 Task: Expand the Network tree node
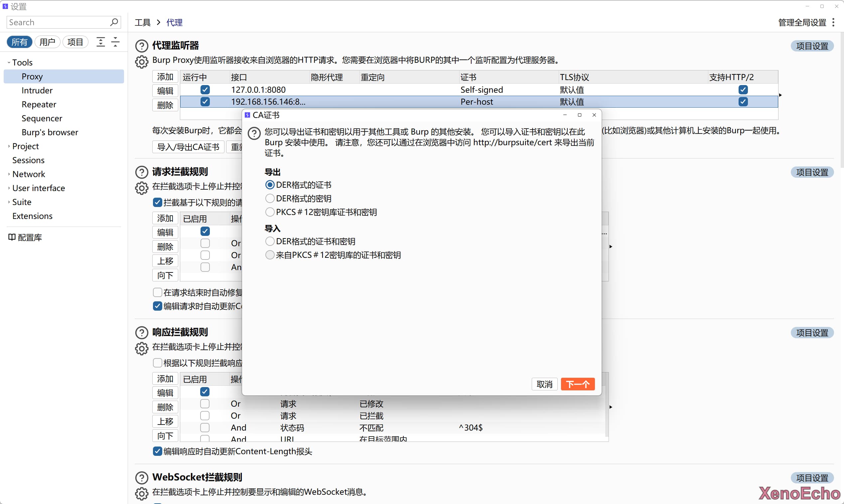click(9, 174)
